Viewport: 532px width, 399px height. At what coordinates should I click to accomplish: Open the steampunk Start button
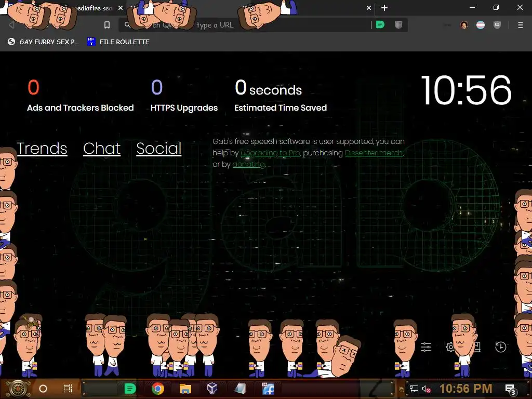click(18, 389)
